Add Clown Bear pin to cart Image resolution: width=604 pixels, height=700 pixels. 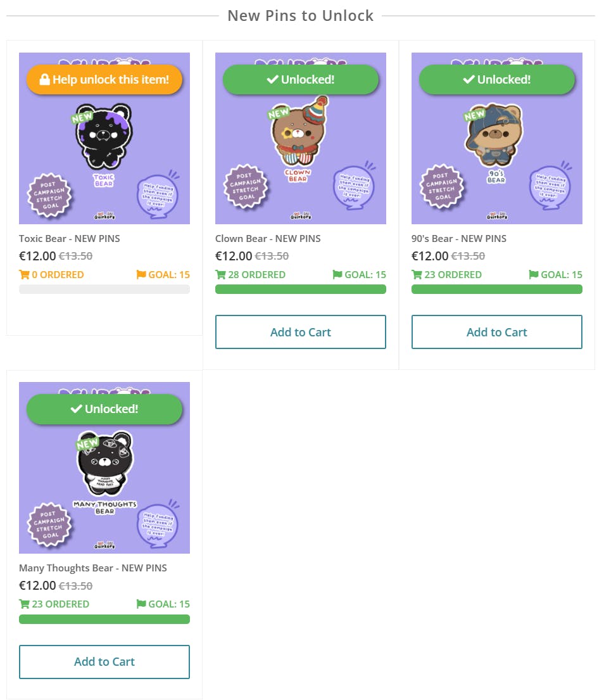tap(301, 332)
